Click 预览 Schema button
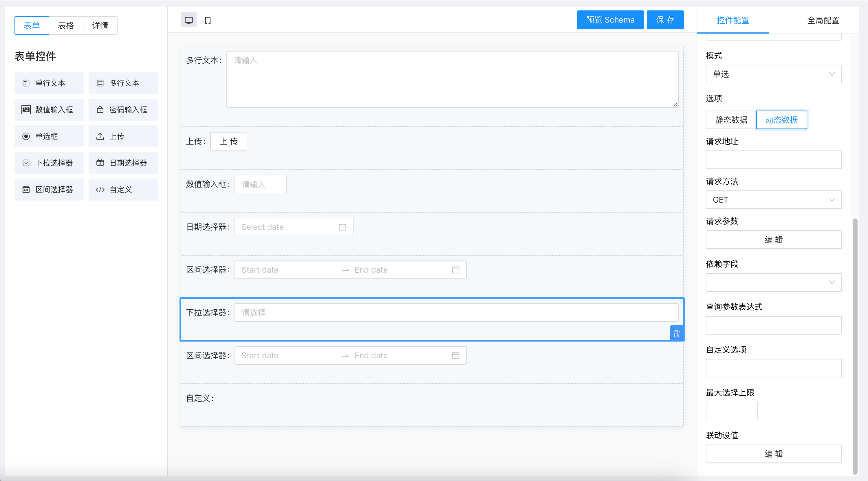868x481 pixels. (610, 20)
